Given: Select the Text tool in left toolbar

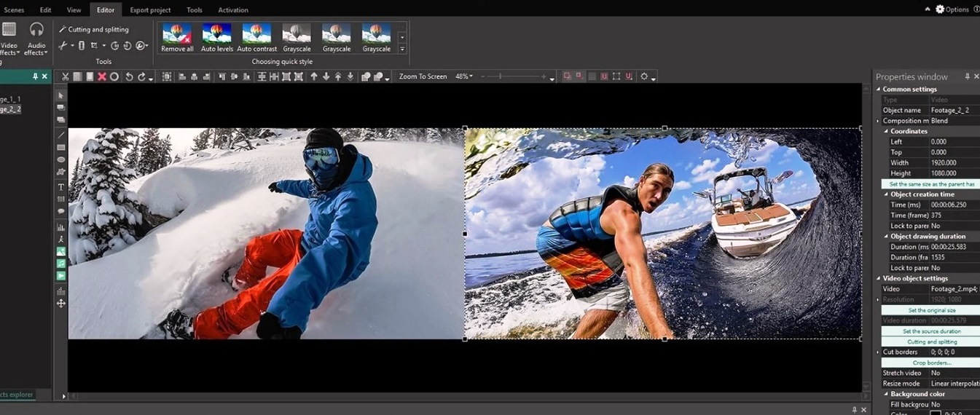Looking at the screenshot, I should (x=61, y=187).
